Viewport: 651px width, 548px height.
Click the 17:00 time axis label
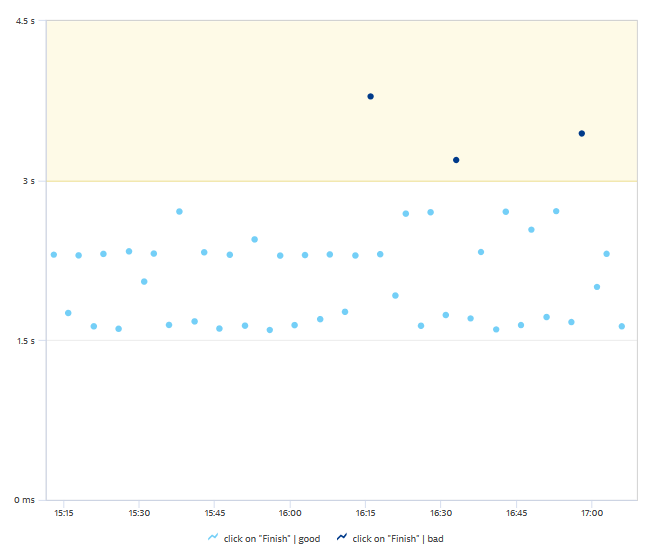(592, 513)
